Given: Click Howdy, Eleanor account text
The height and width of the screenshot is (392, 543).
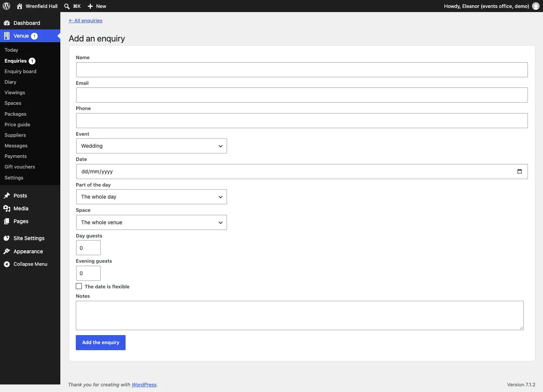Looking at the screenshot, I should (486, 6).
